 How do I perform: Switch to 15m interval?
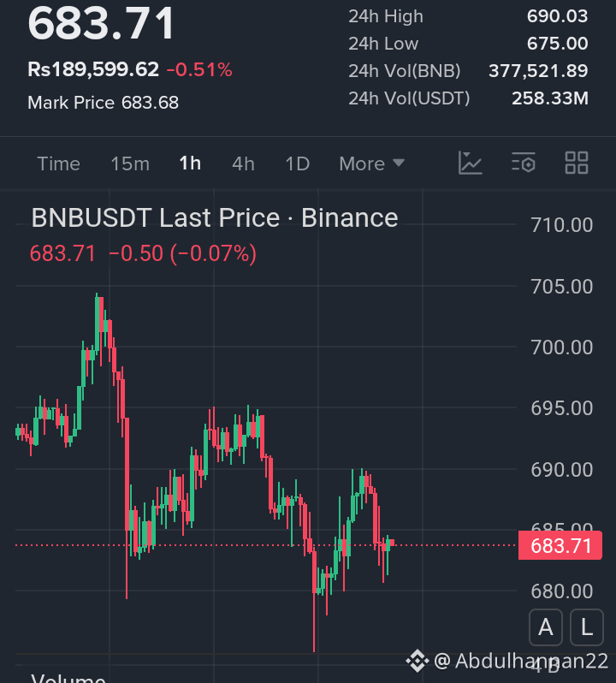coord(130,163)
